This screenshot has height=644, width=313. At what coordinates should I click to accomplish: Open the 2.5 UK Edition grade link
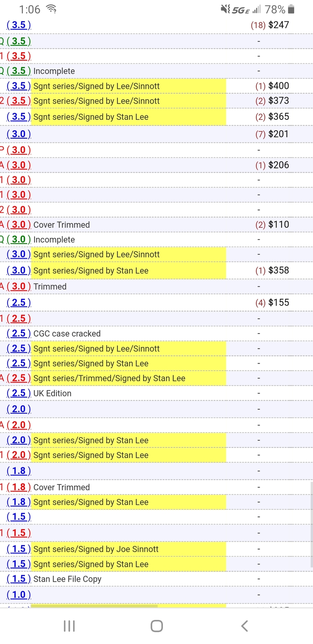pos(19,393)
